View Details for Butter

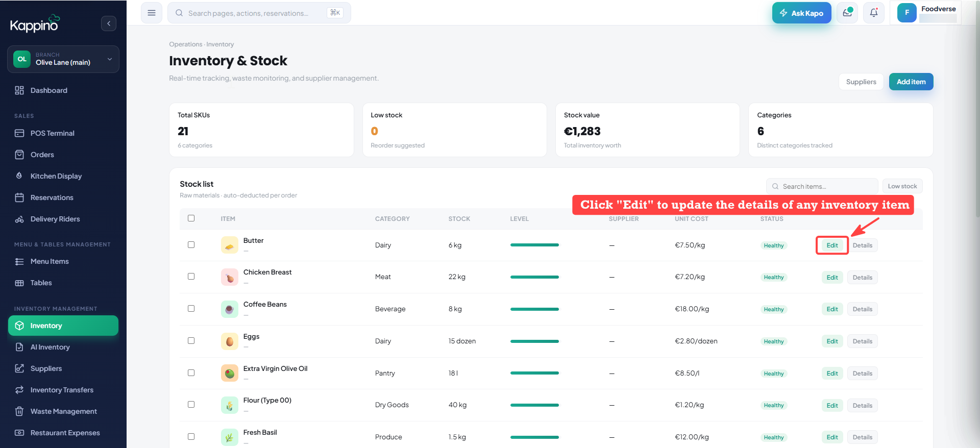pyautogui.click(x=862, y=245)
